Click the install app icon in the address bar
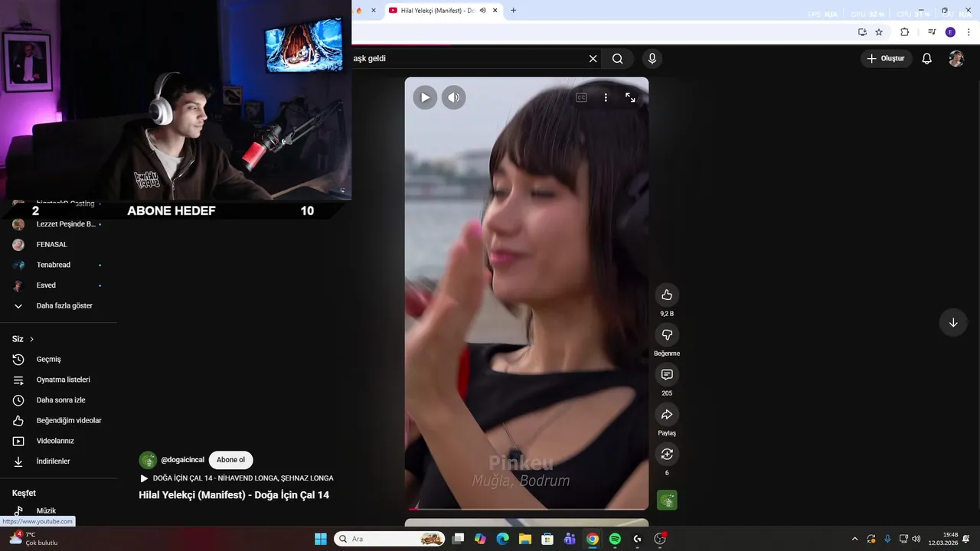The height and width of the screenshot is (551, 980). click(x=862, y=32)
